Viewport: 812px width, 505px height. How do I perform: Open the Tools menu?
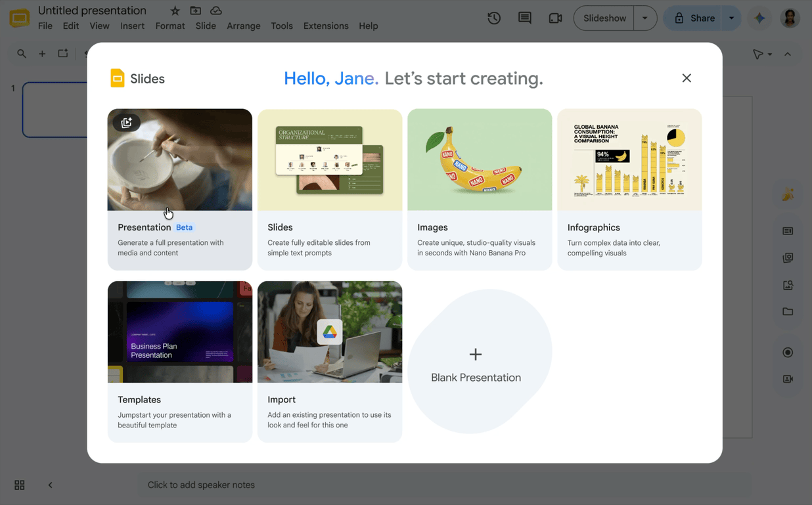282,26
